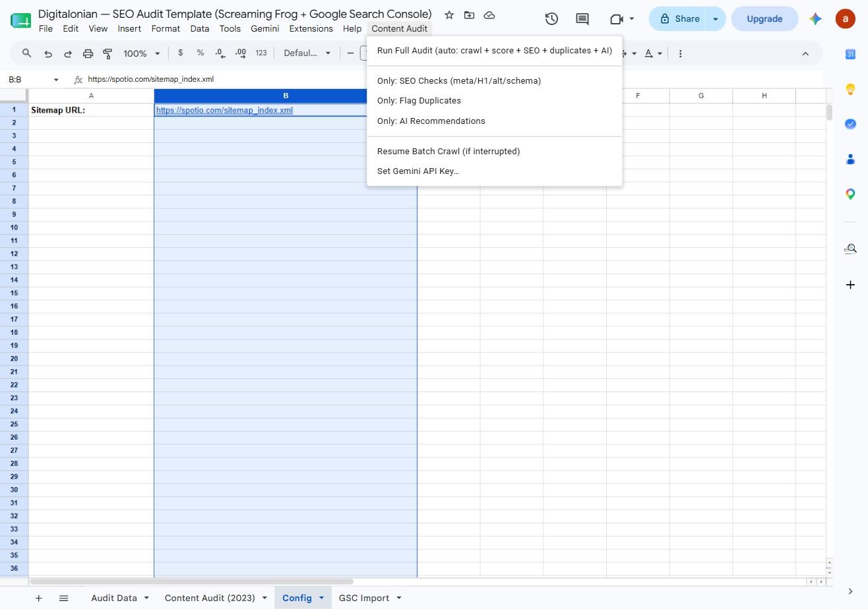Add a new sheet with plus button
The image size is (868, 609).
(39, 598)
